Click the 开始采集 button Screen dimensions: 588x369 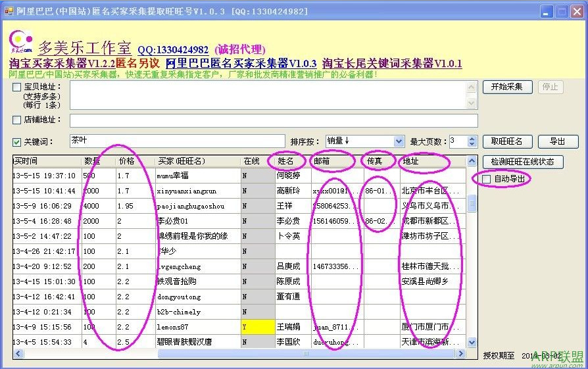pyautogui.click(x=507, y=87)
